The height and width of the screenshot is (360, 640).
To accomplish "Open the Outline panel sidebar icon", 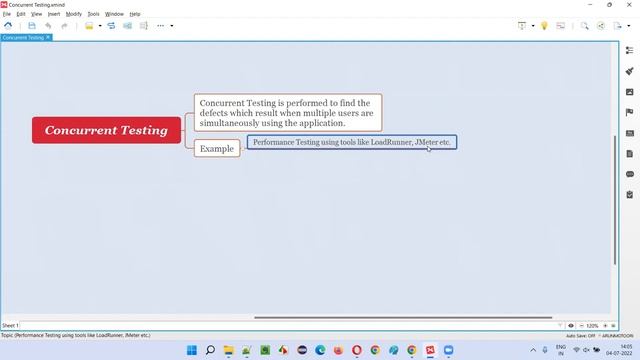I will [629, 50].
